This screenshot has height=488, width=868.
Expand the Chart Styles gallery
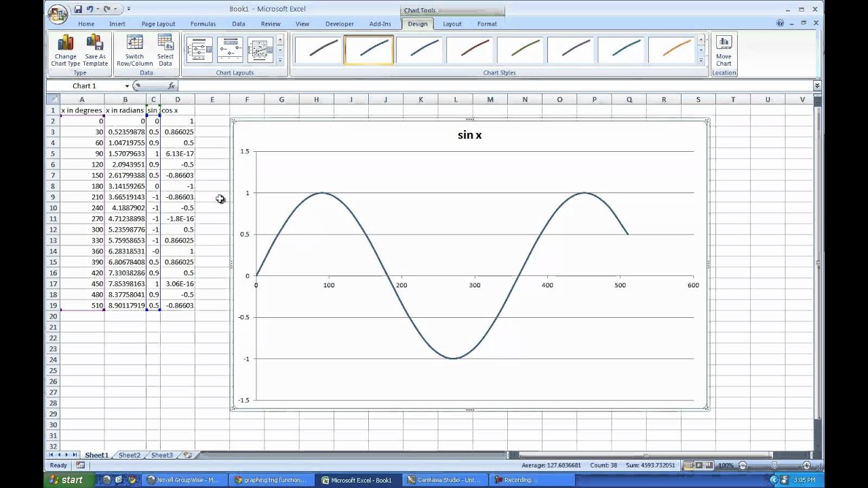[x=702, y=60]
